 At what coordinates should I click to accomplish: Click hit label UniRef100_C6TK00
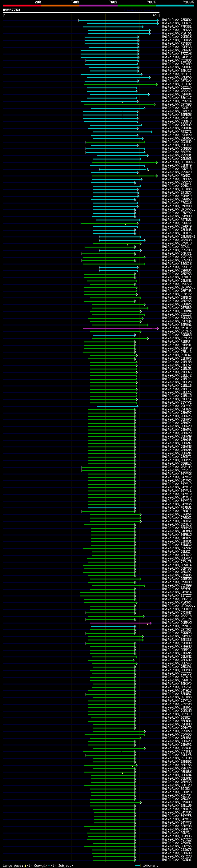point(177,81)
